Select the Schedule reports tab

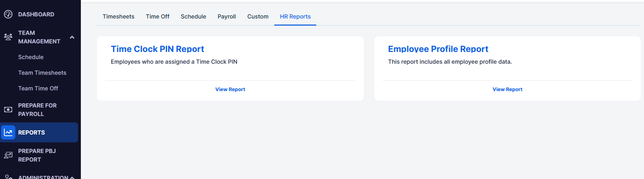click(x=193, y=16)
